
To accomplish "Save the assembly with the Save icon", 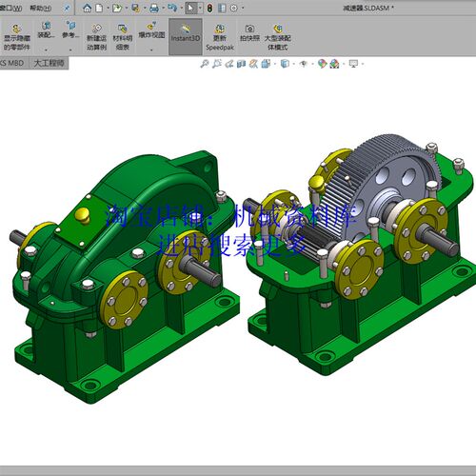I will 135,8.
